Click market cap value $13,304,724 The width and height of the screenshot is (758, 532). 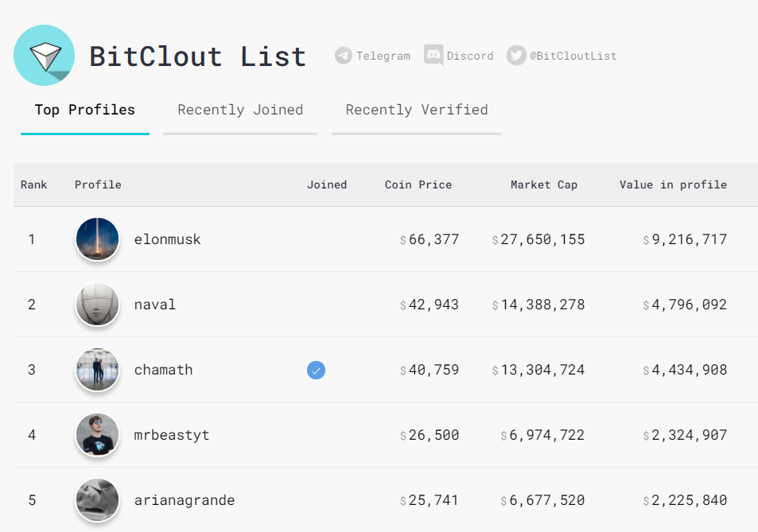pos(538,370)
